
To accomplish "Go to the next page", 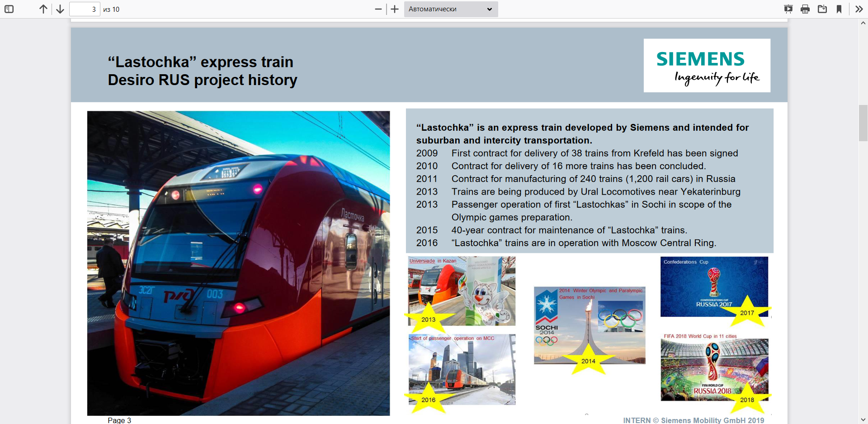I will click(60, 9).
